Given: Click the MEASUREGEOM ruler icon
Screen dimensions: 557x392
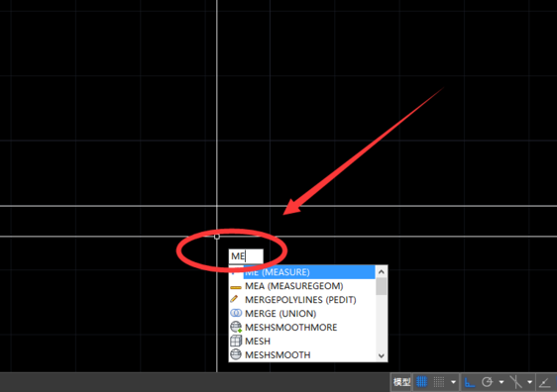Looking at the screenshot, I should coord(236,287).
